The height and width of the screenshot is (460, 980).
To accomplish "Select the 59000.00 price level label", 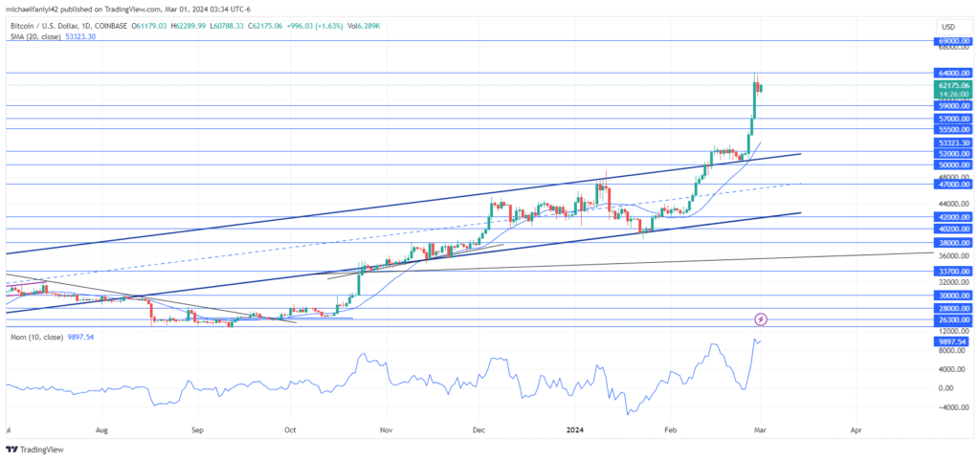I will click(954, 106).
